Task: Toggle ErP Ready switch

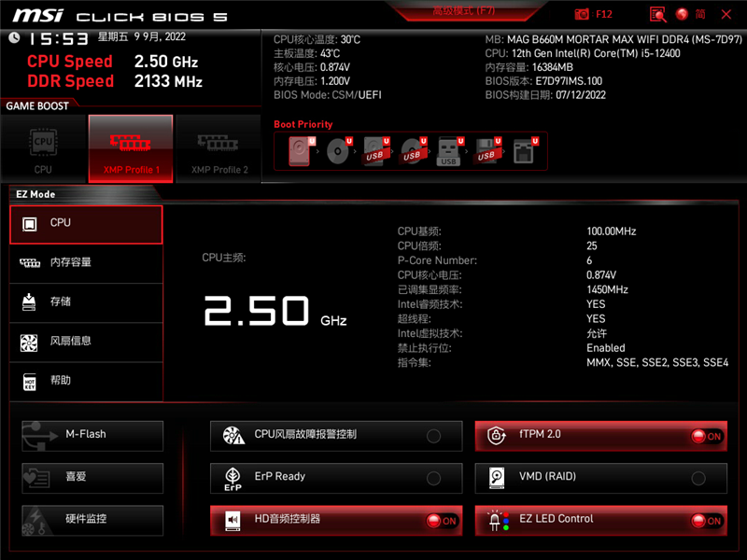Action: (x=433, y=478)
